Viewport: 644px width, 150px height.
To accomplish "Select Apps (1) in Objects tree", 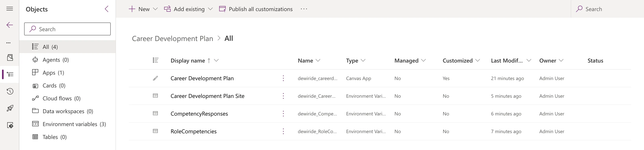I will pyautogui.click(x=67, y=73).
